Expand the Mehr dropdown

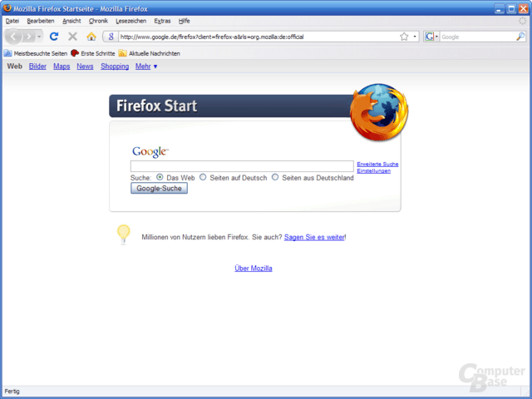click(x=146, y=66)
